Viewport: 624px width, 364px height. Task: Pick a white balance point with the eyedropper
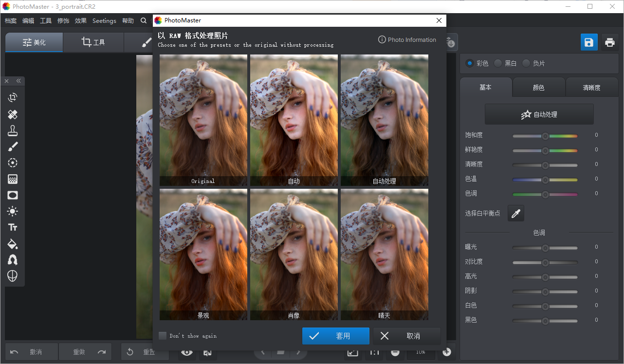[515, 213]
